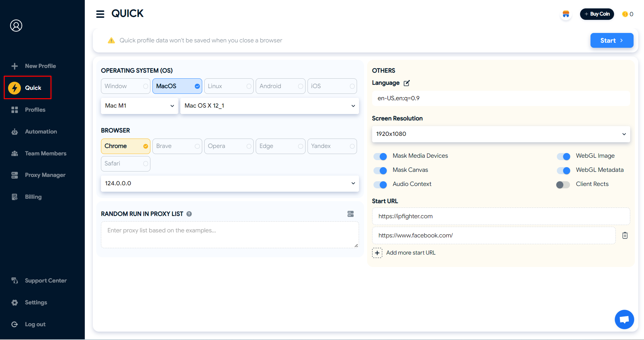Expand the Screen Resolution dropdown
644x340 pixels.
tap(501, 134)
